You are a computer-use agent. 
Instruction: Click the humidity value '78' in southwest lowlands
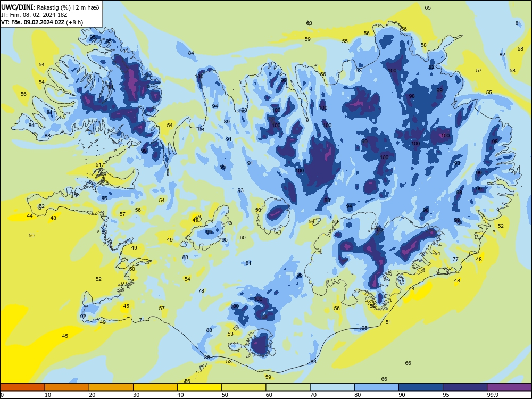tap(201, 290)
